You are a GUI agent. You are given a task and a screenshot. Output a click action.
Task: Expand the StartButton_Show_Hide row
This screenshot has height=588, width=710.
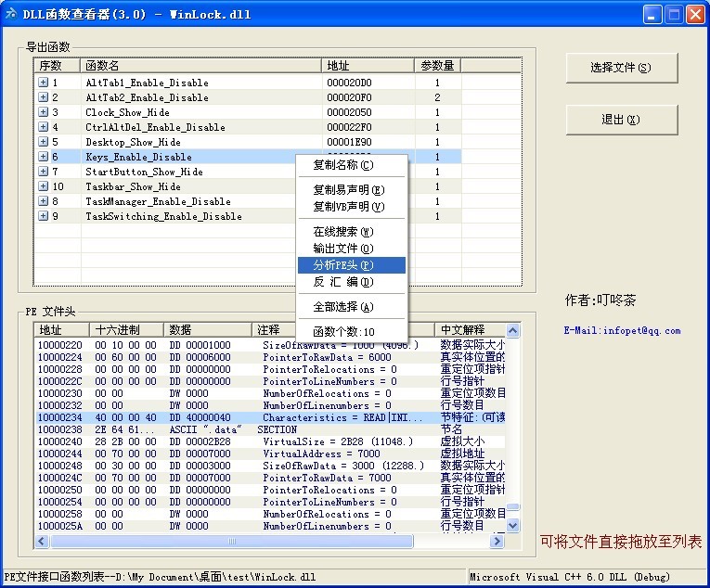tap(43, 172)
